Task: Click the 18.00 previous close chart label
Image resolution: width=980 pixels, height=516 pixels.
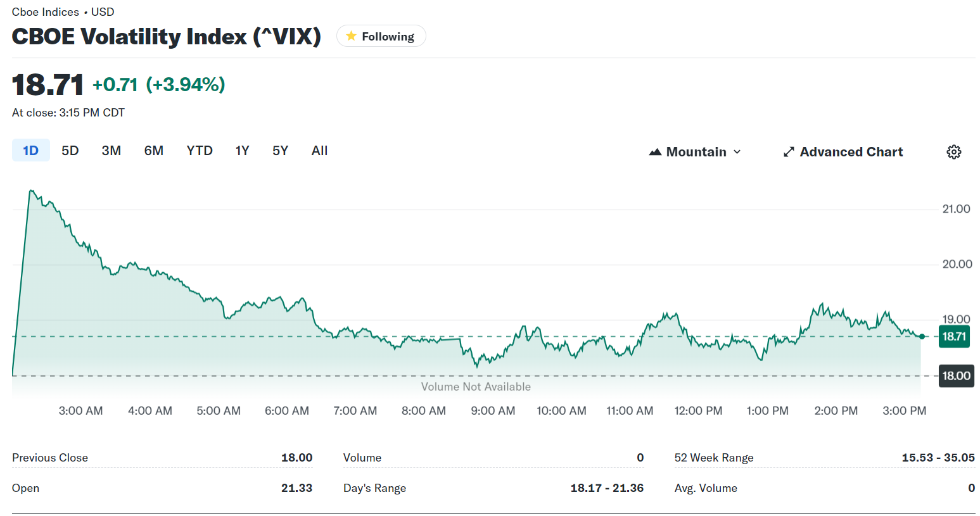Action: click(x=956, y=376)
